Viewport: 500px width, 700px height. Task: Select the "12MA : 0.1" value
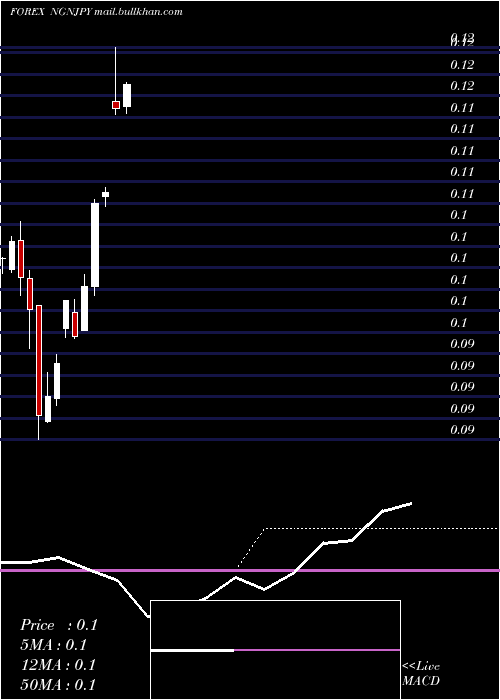(58, 665)
